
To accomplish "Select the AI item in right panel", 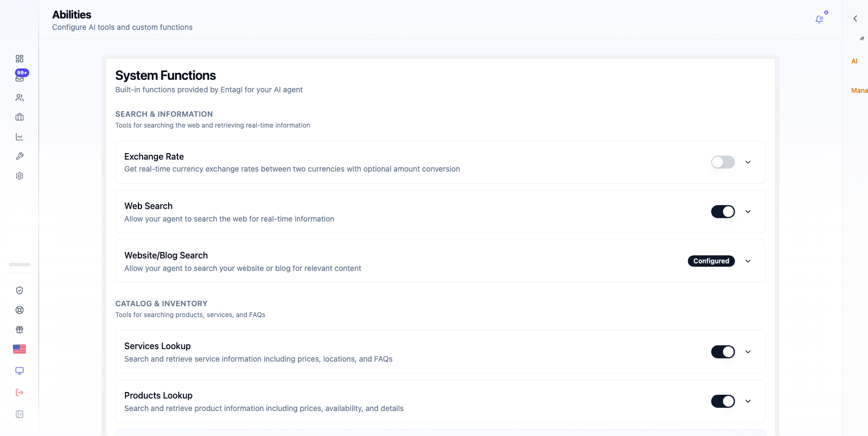I will pos(854,61).
